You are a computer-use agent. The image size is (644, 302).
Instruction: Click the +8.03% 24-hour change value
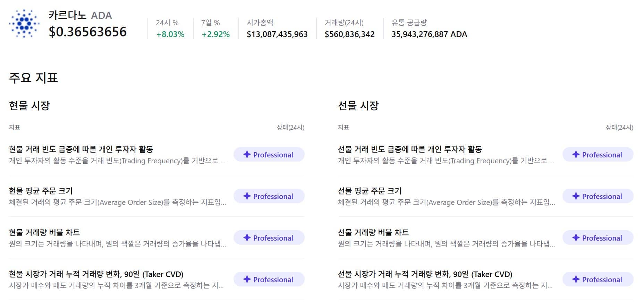click(x=170, y=34)
